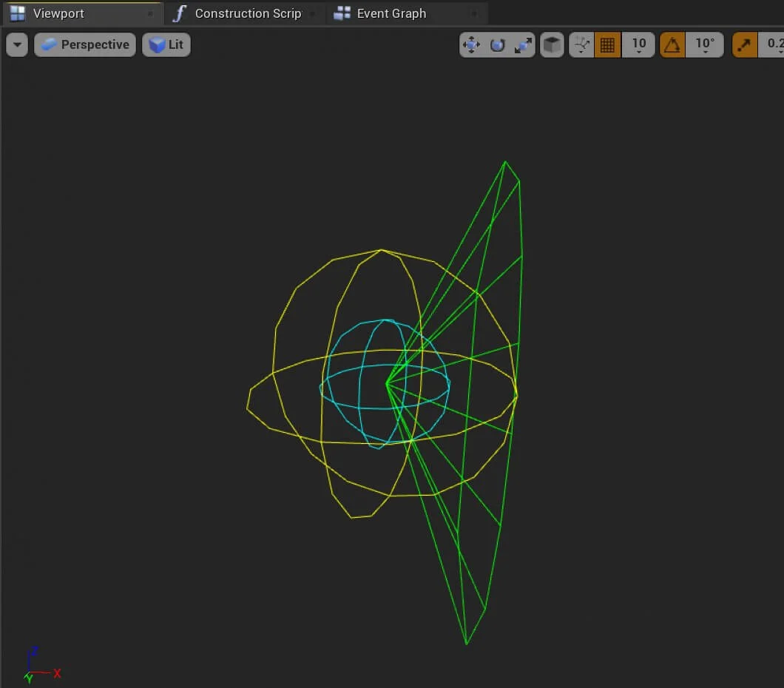The width and height of the screenshot is (784, 688).
Task: Open the scale snap value dropdown
Action: pos(771,45)
